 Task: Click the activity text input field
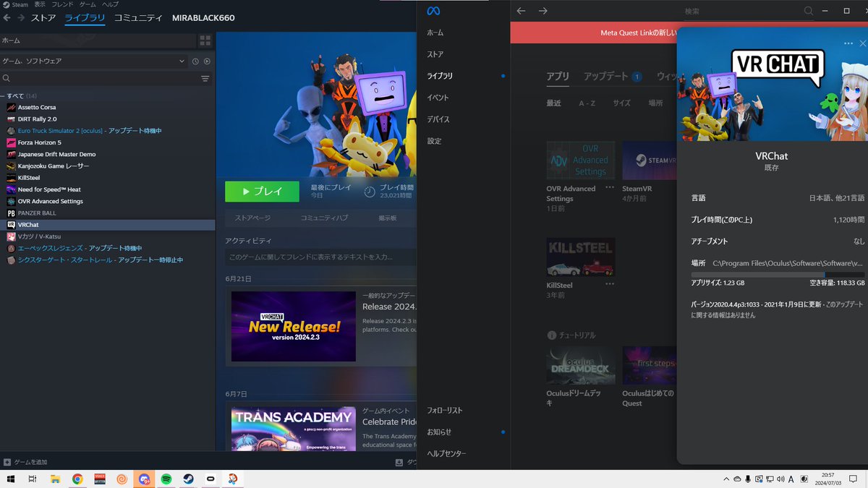[321, 257]
